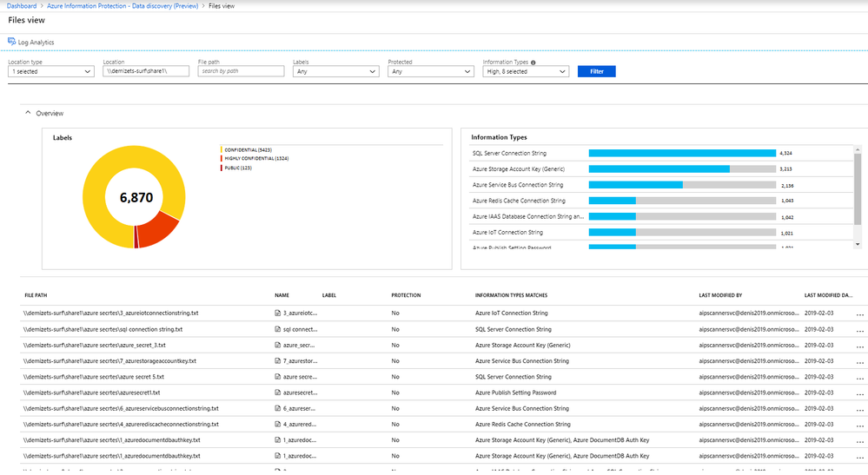The image size is (868, 475).
Task: Sort by INFORMATION TYPES MATCHES column header
Action: (511, 295)
